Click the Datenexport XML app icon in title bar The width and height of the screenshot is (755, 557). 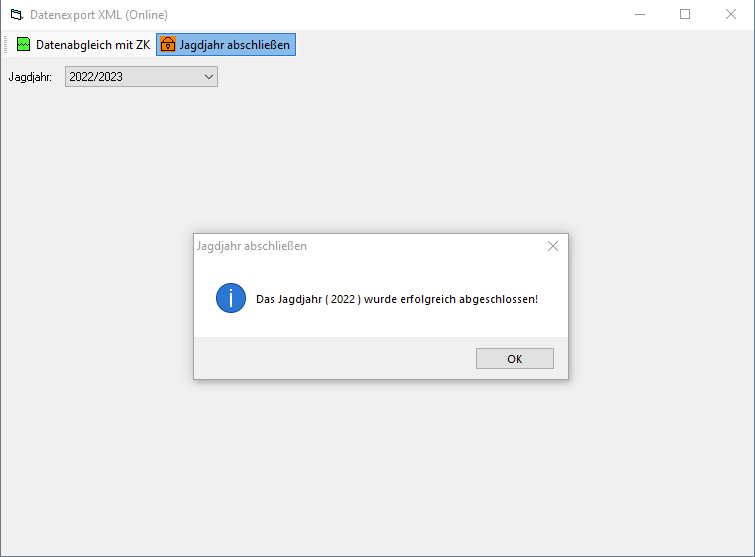(16, 15)
